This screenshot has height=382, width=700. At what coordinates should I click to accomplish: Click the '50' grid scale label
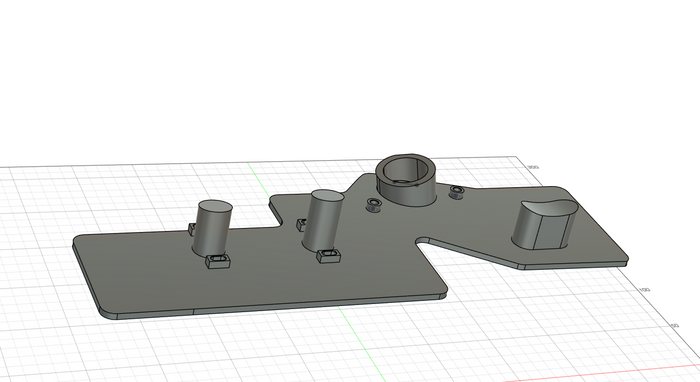coord(675,326)
